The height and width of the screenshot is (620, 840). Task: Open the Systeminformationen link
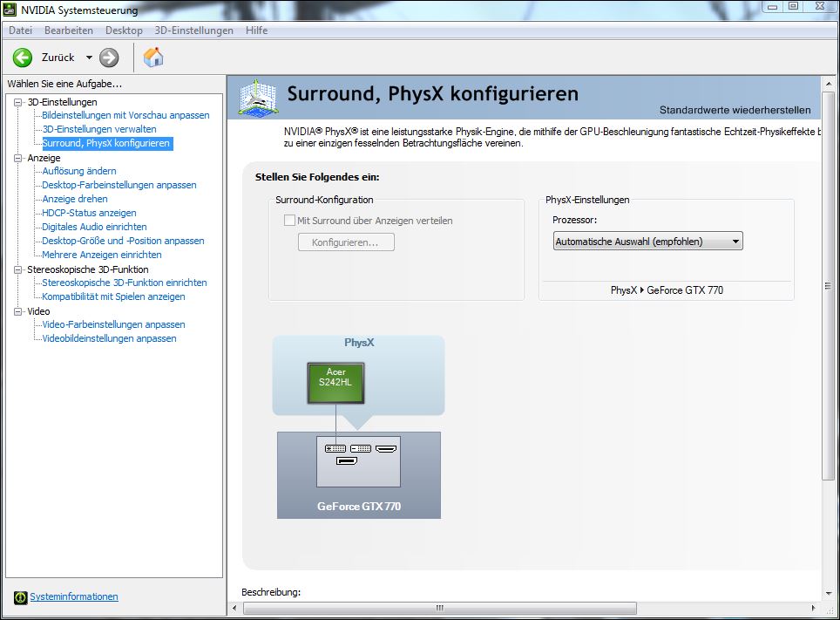click(74, 596)
